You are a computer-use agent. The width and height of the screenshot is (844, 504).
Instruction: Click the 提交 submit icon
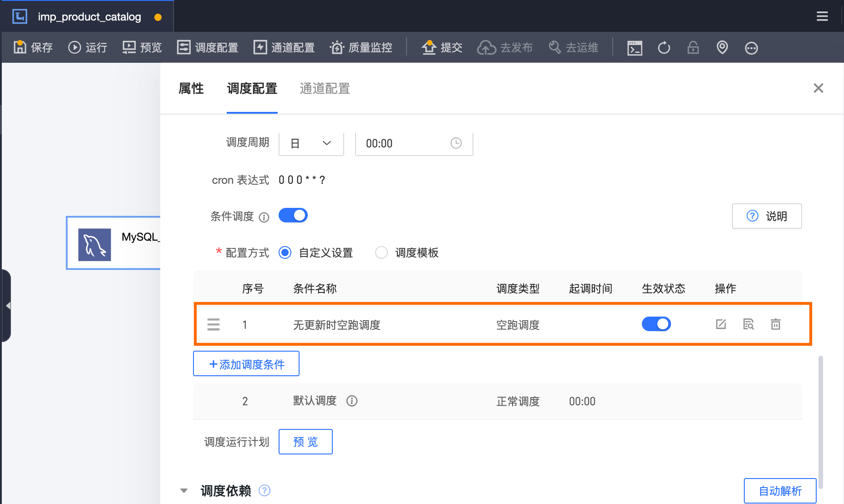(x=429, y=47)
